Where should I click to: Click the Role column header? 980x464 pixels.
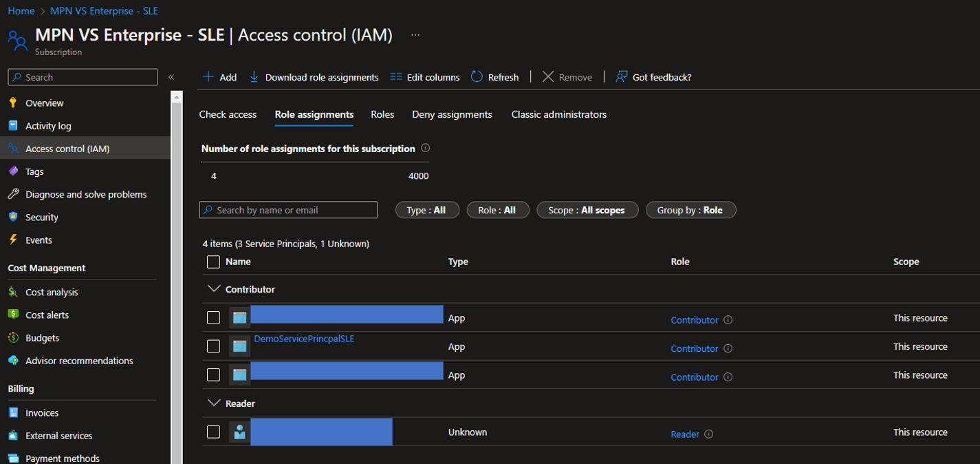pos(680,262)
